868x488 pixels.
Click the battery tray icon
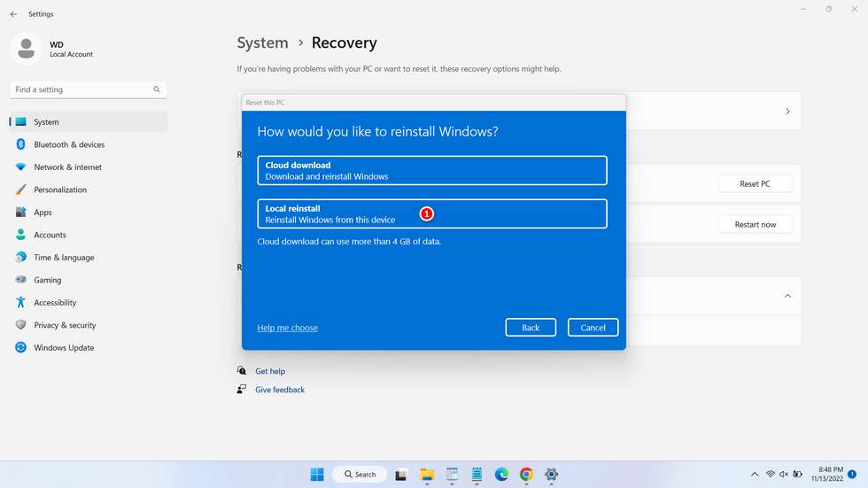tap(798, 474)
